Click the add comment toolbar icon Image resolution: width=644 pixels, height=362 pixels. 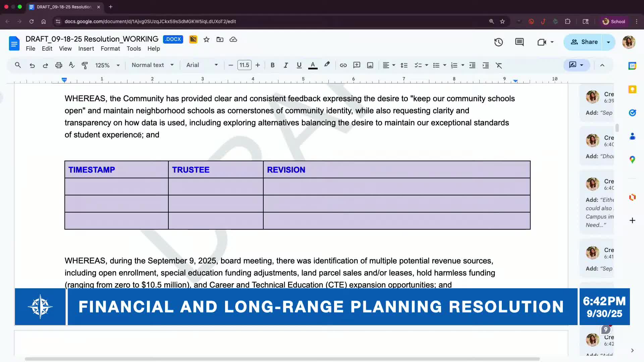point(357,65)
